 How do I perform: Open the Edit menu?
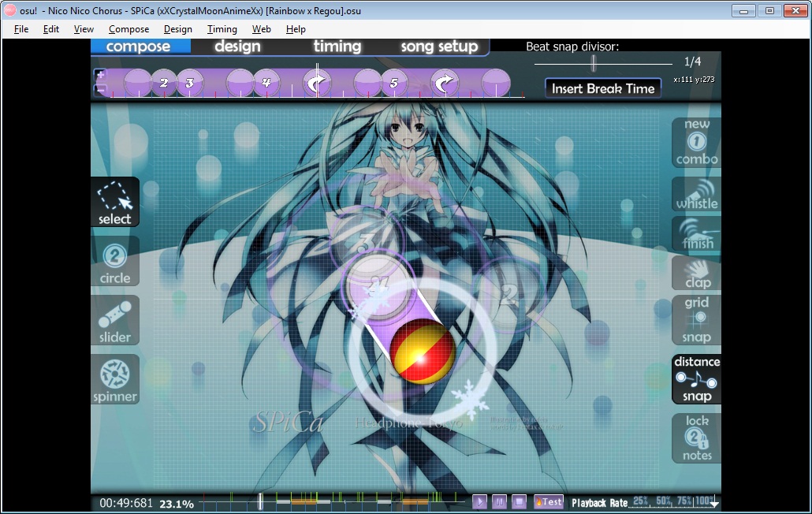(x=50, y=29)
